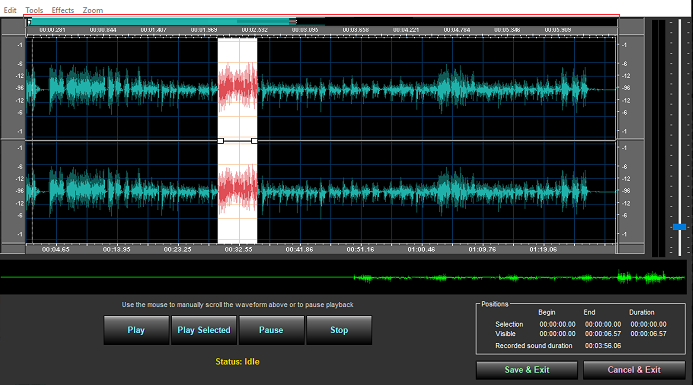Viewport: 693px width, 386px height.
Task: Click the red selected waveform in upper channel
Action: click(237, 86)
